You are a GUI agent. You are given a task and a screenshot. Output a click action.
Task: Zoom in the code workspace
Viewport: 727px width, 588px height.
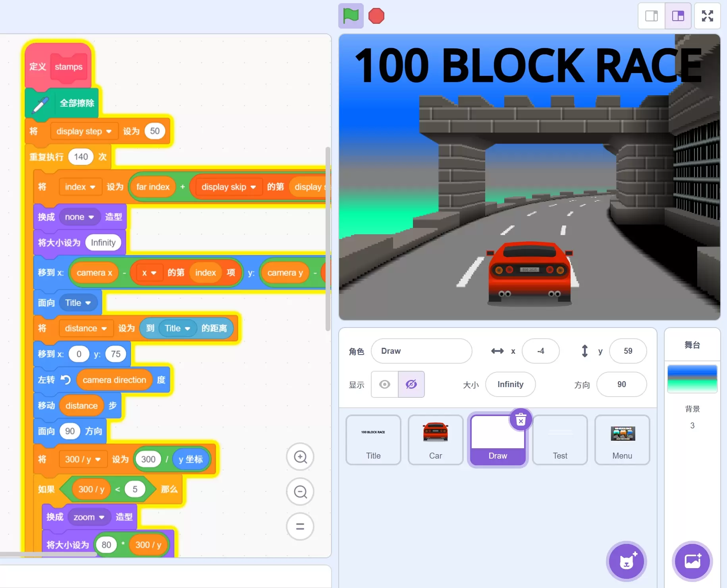pos(300,457)
